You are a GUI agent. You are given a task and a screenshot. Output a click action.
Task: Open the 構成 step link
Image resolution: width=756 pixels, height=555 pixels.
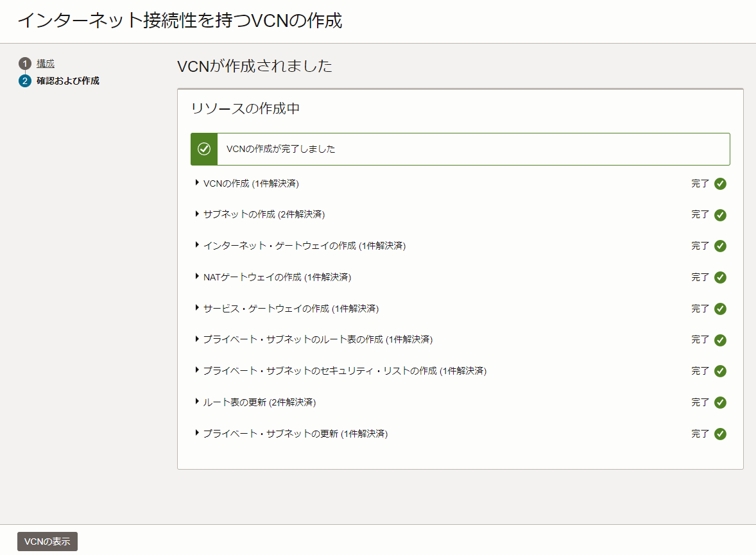click(46, 64)
